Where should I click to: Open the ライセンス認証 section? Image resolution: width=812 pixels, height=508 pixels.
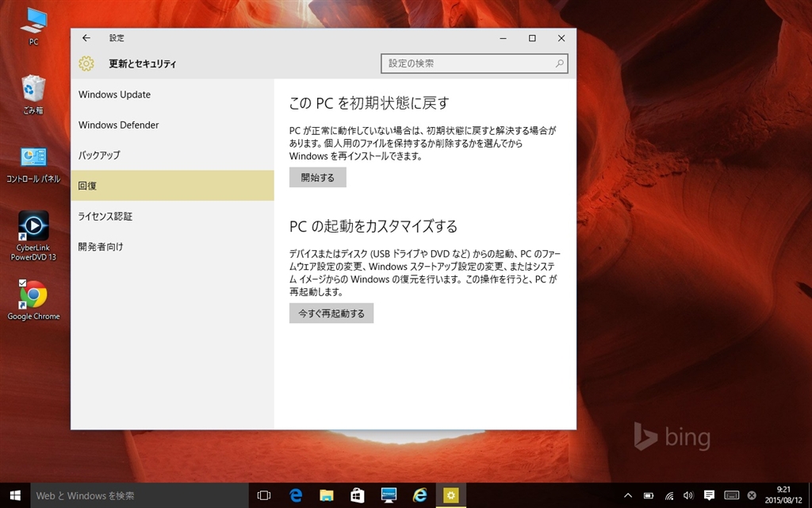[x=172, y=216]
